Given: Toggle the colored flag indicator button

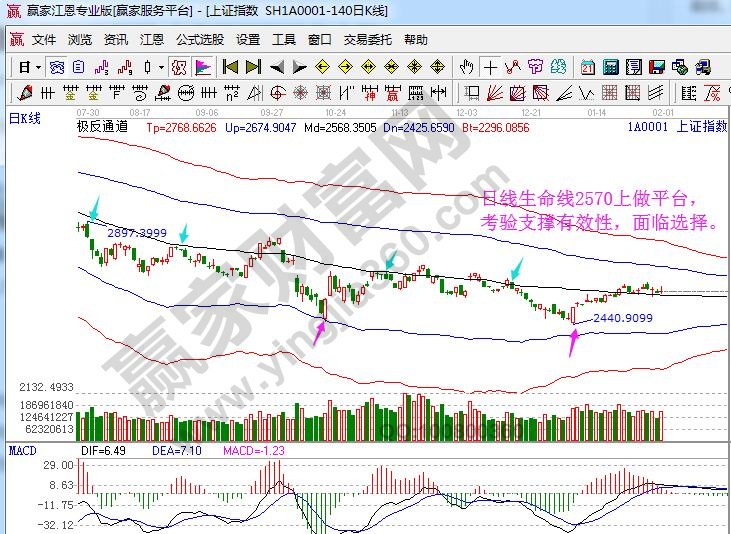Looking at the screenshot, I should (x=203, y=67).
